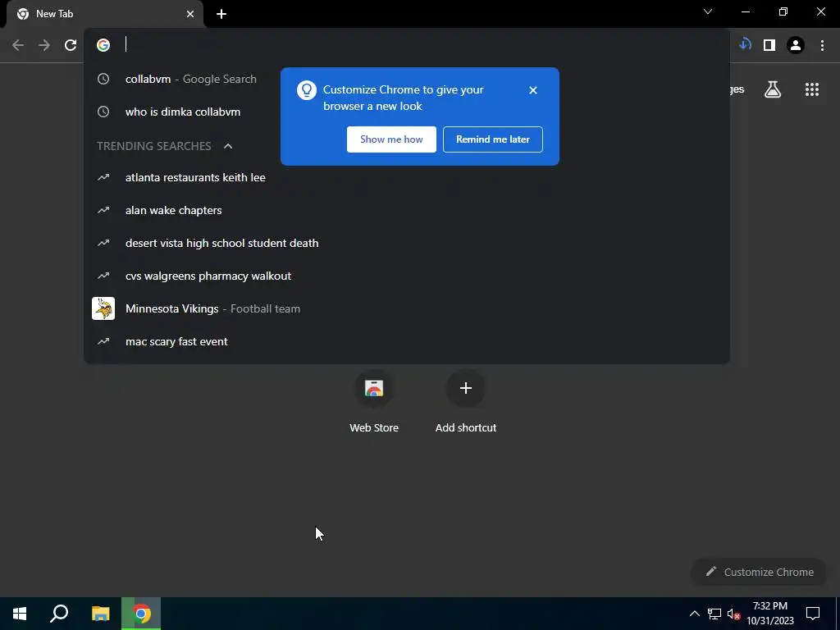Click the forward navigation arrow
The image size is (840, 630).
pyautogui.click(x=44, y=45)
